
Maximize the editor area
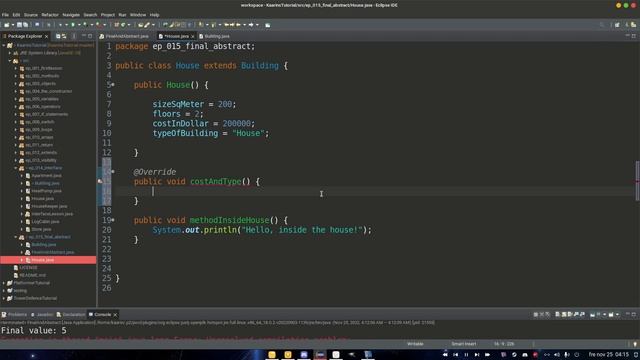634,36
